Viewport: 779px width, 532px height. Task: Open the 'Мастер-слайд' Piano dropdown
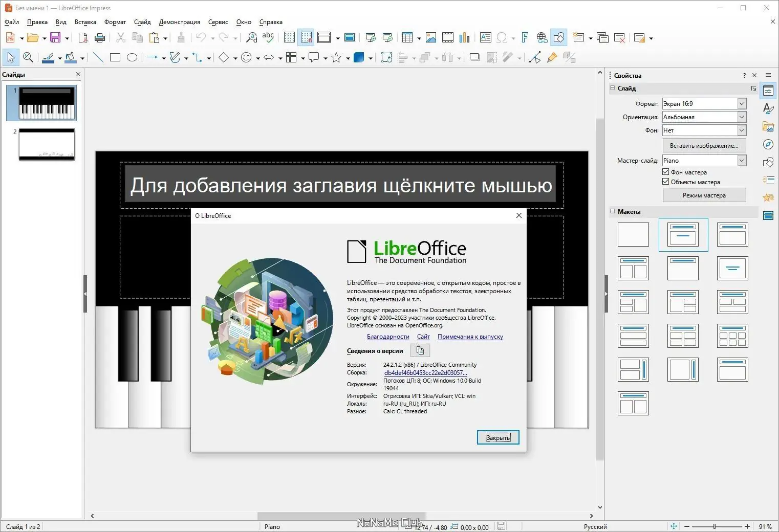[741, 161]
